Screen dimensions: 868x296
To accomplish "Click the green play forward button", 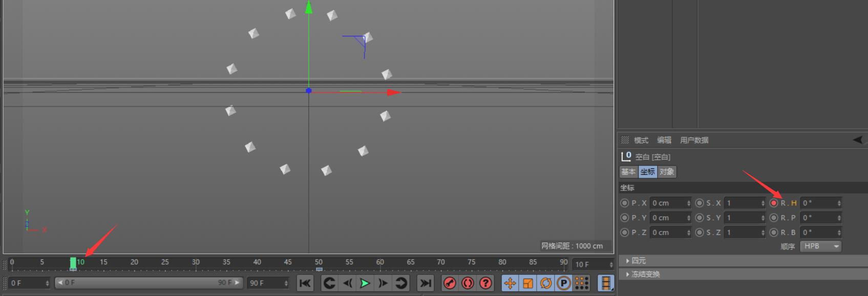I will pyautogui.click(x=365, y=283).
